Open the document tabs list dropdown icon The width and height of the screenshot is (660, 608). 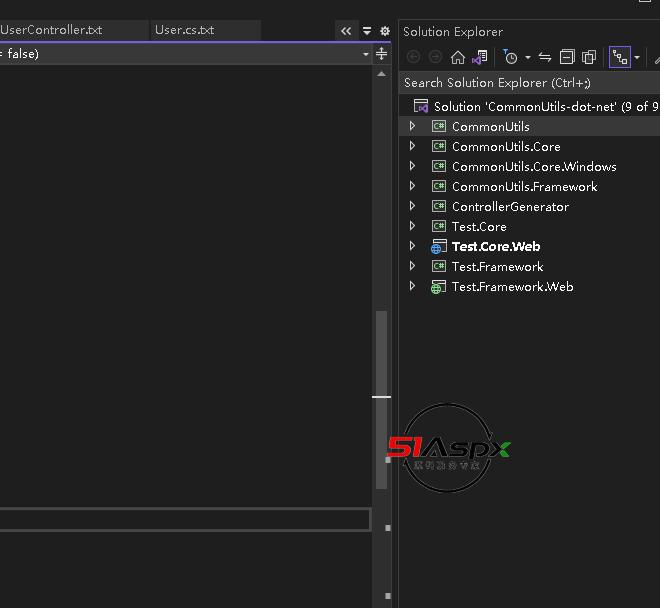coord(367,31)
